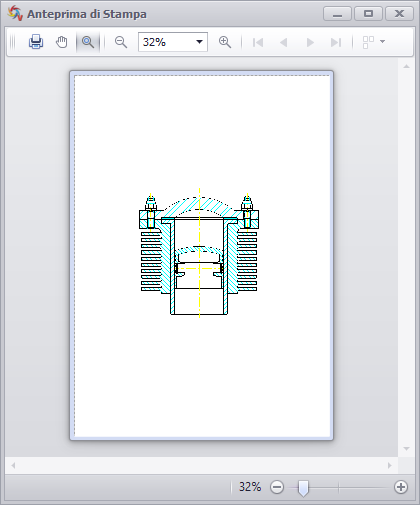Click inside the zoom percentage field
The height and width of the screenshot is (505, 420).
pos(166,42)
